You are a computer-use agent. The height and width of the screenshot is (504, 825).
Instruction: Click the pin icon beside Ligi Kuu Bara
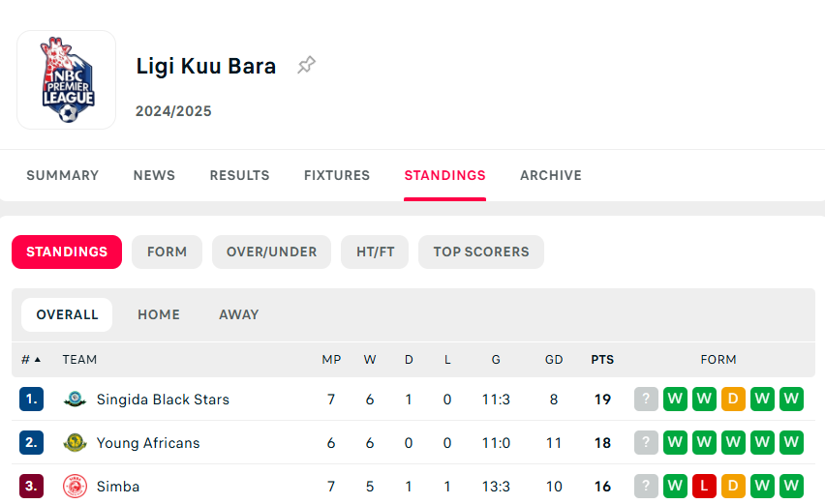coord(306,66)
